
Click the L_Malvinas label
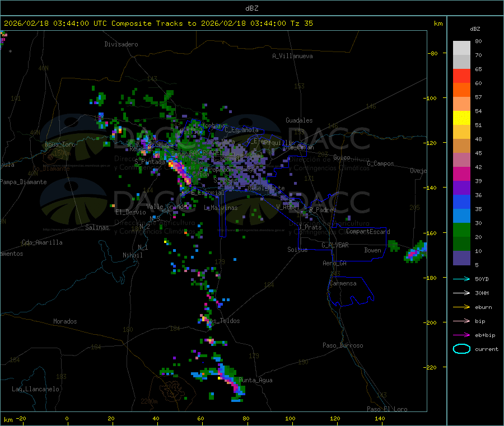[x=221, y=208]
